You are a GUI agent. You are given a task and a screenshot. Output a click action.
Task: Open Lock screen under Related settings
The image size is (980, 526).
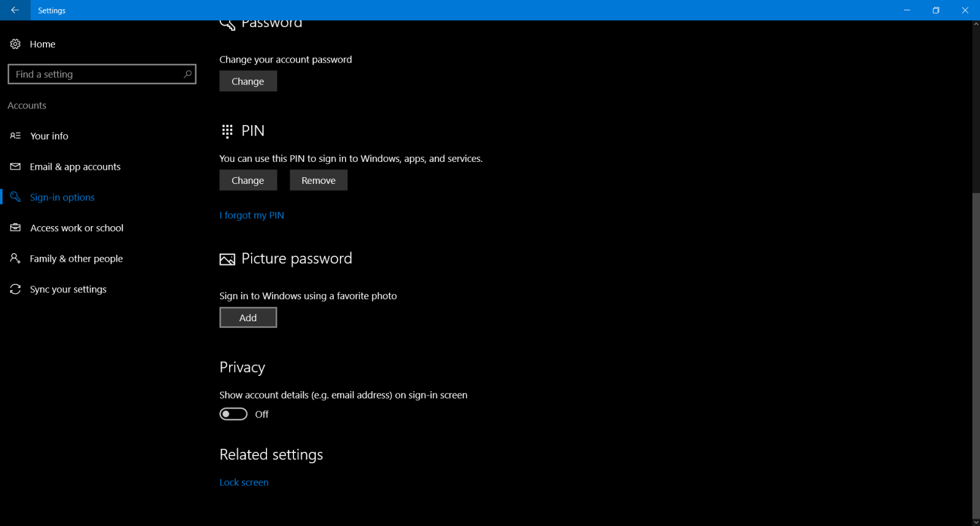244,482
